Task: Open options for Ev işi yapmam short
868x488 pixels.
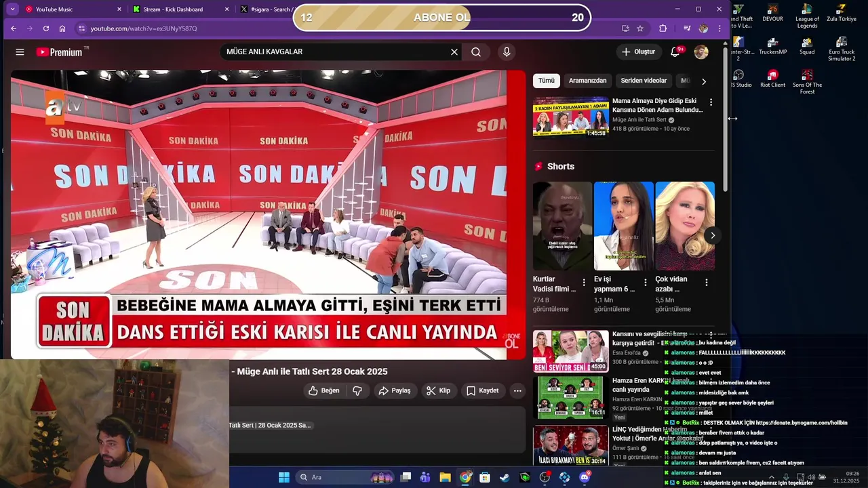Action: coord(645,283)
